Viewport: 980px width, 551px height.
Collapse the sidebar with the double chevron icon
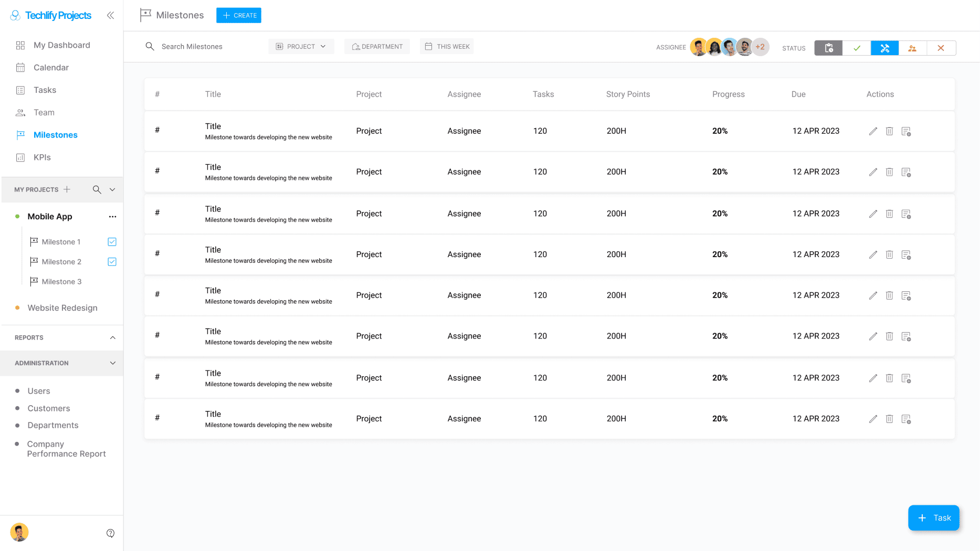(x=110, y=15)
